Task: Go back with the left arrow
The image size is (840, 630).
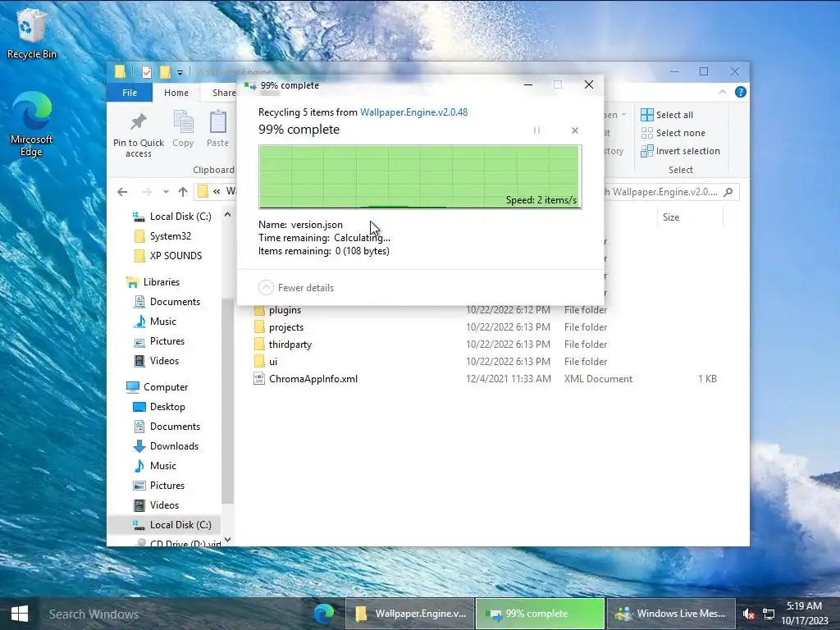Action: pos(122,192)
